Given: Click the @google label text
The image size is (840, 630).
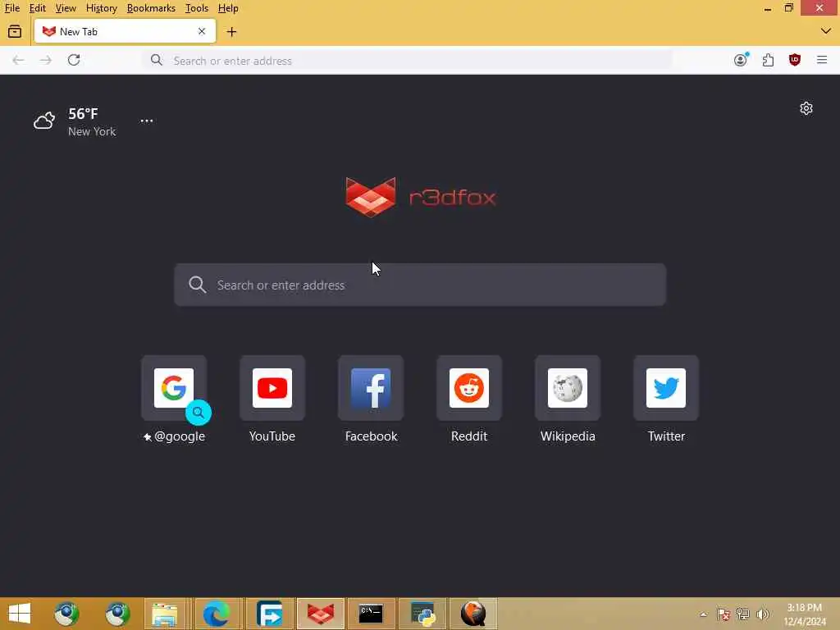Looking at the screenshot, I should pyautogui.click(x=180, y=436).
